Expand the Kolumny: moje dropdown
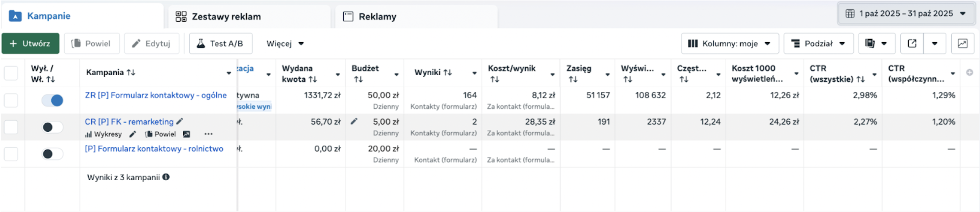The image size is (980, 212). (x=729, y=43)
